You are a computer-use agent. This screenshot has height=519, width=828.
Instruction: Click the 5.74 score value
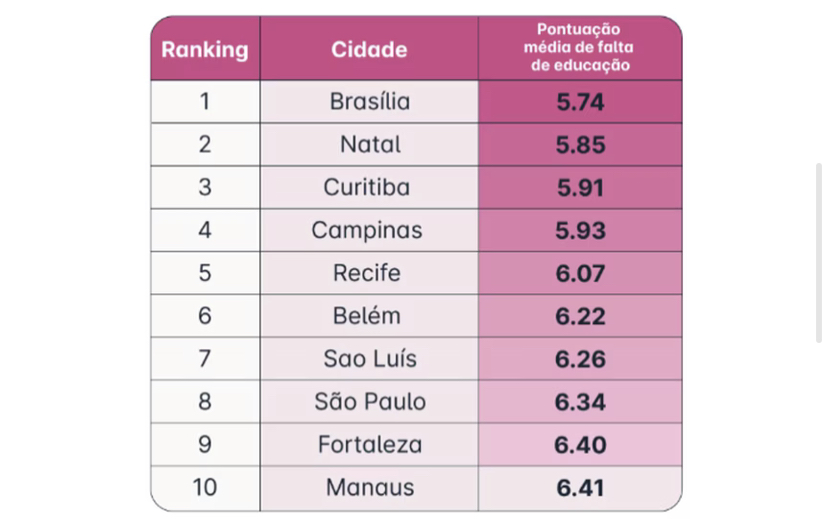(x=580, y=102)
